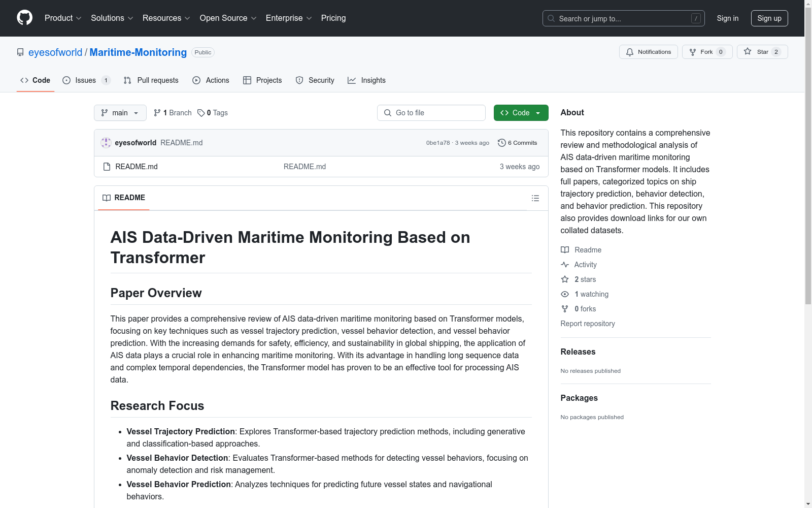This screenshot has width=812, height=508.
Task: Click the "Public" badge
Action: point(203,52)
